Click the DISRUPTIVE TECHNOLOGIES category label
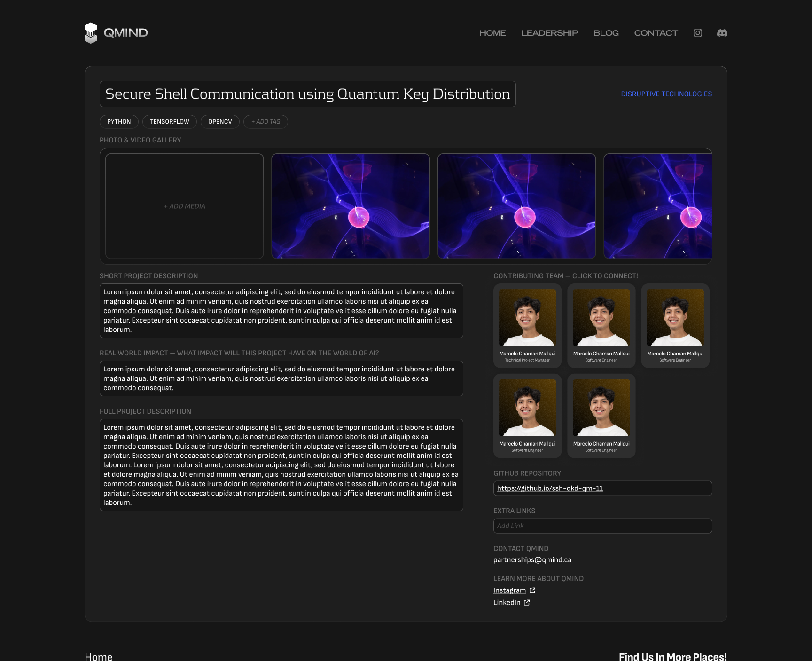 [x=666, y=94]
